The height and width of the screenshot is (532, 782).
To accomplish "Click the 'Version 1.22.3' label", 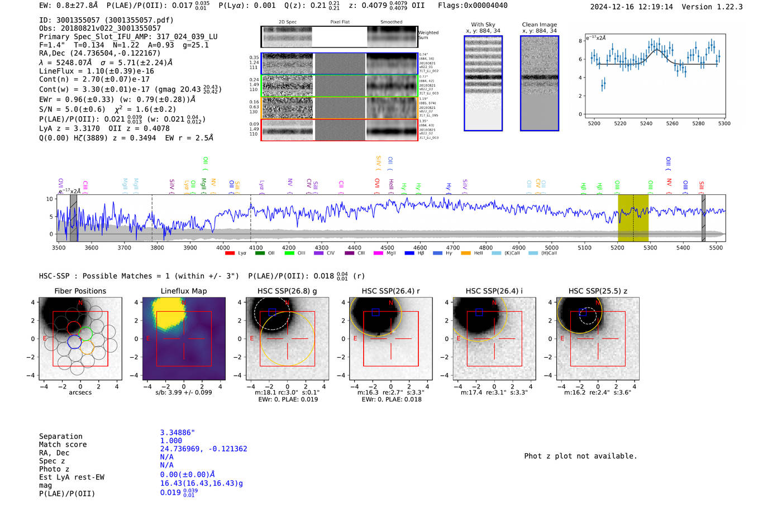I will click(x=712, y=7).
